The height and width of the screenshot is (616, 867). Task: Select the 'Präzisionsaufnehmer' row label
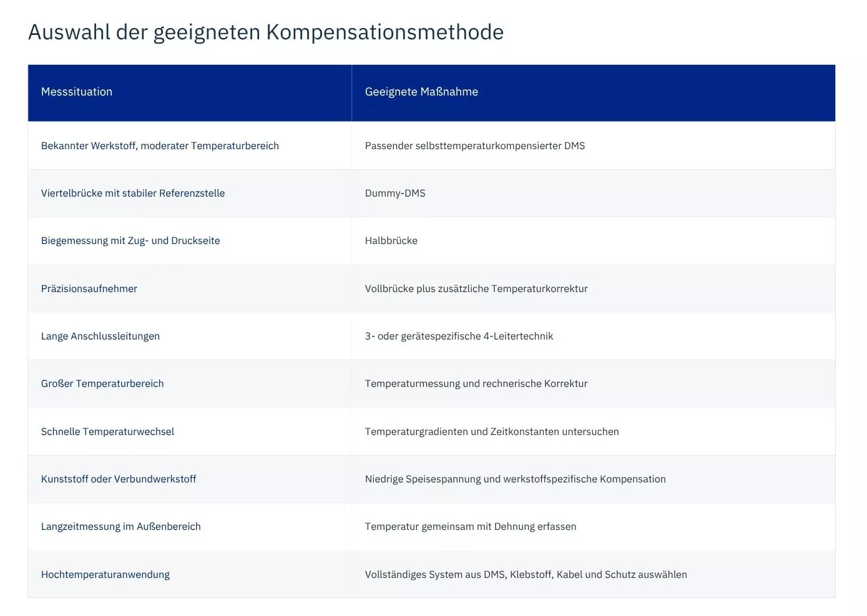(x=89, y=288)
